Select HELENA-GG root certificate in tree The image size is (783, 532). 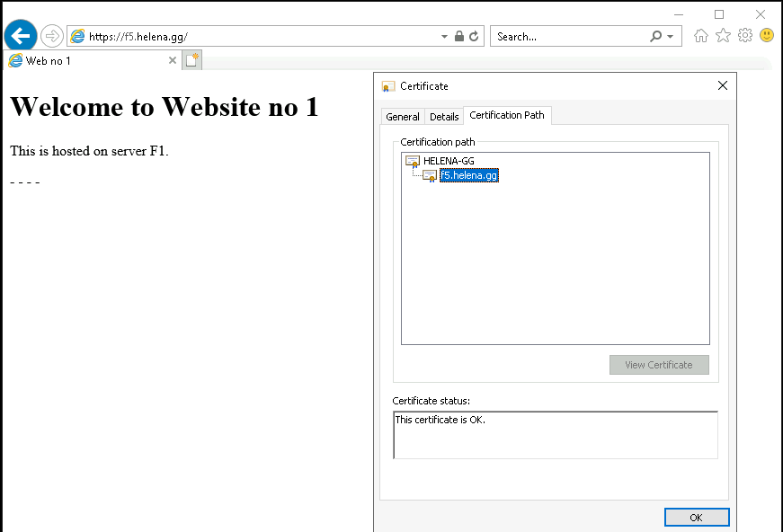tap(448, 161)
